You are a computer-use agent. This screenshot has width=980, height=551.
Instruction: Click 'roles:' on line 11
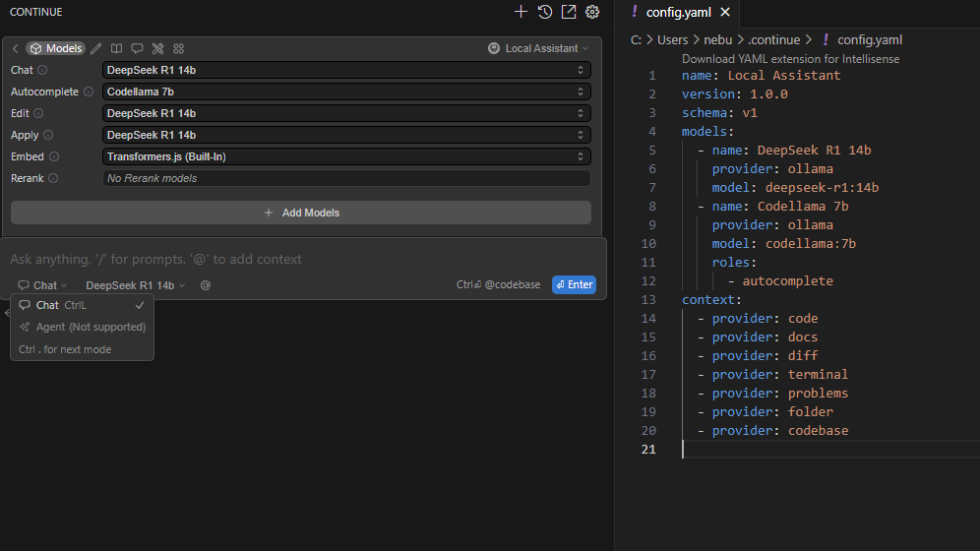pos(734,263)
